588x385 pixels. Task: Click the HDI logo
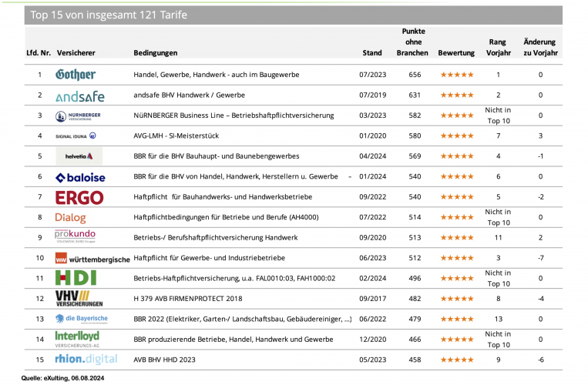(76, 278)
